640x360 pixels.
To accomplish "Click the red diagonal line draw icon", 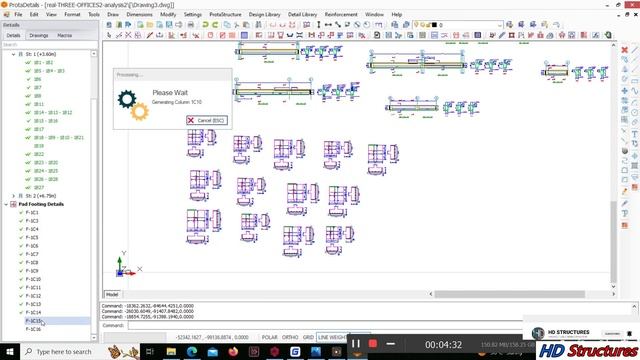I will tap(150, 36).
